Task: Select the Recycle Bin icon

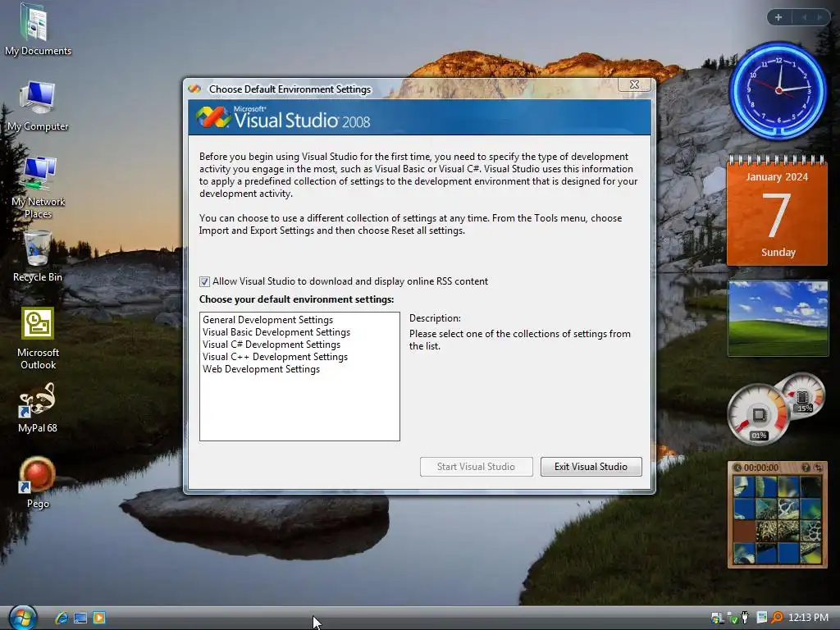Action: [38, 256]
